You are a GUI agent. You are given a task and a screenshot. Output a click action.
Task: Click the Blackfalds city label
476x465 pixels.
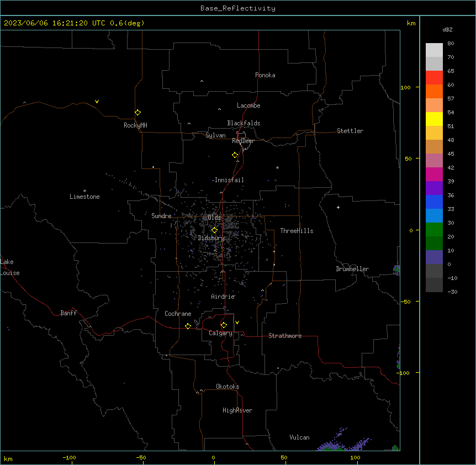(x=244, y=123)
